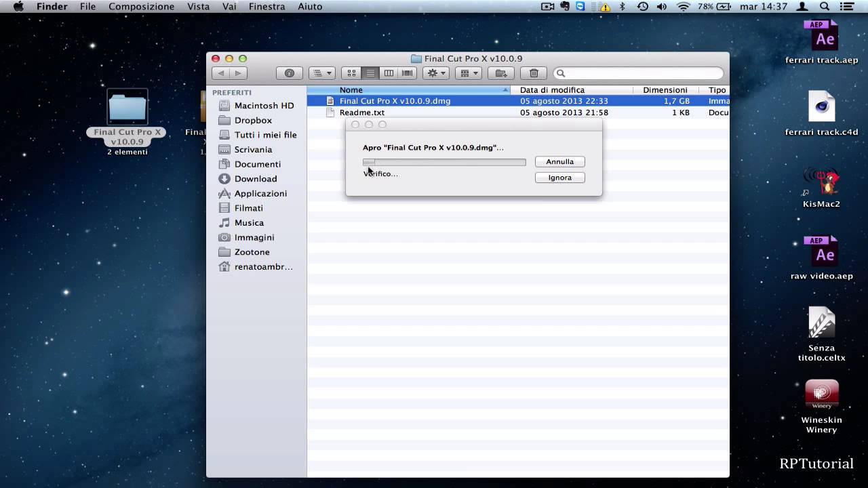Open the Finestra menu

[267, 7]
